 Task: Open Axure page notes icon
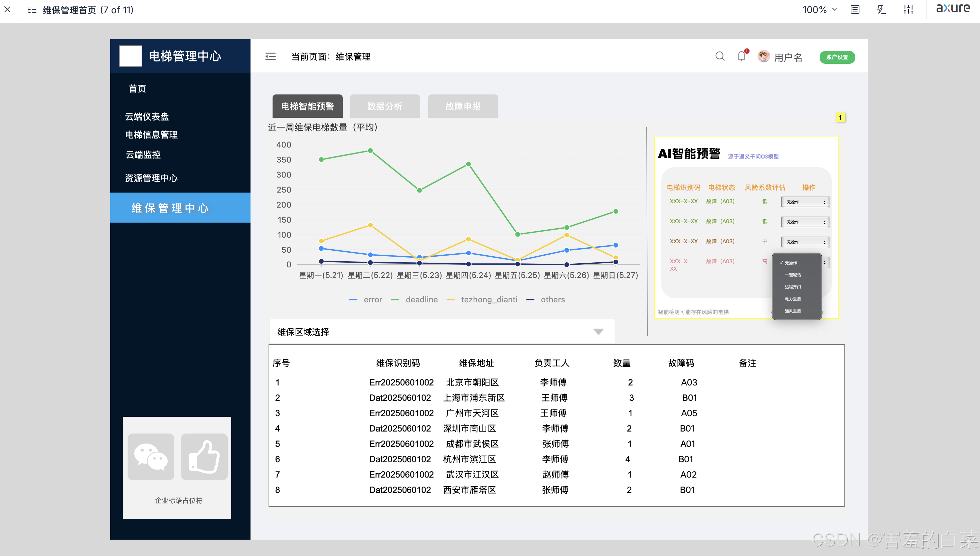point(855,10)
